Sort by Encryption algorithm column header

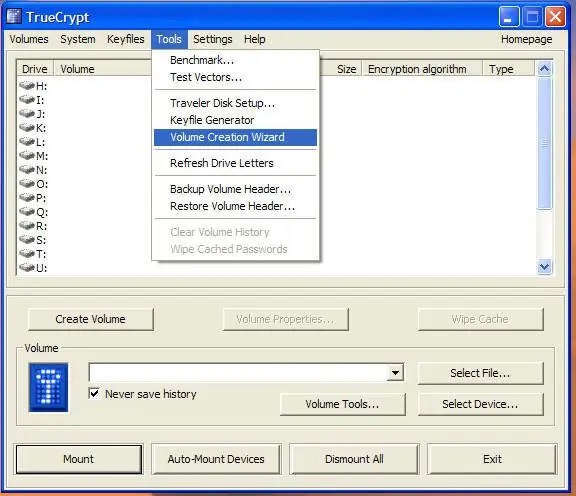(x=422, y=69)
